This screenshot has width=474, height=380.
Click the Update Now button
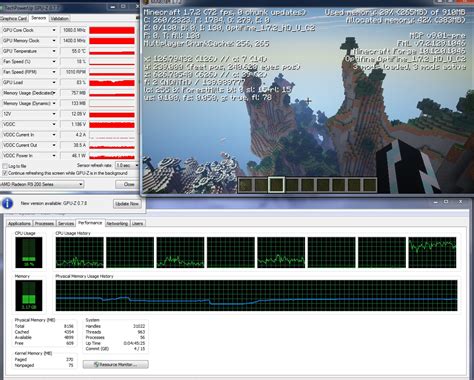point(127,204)
